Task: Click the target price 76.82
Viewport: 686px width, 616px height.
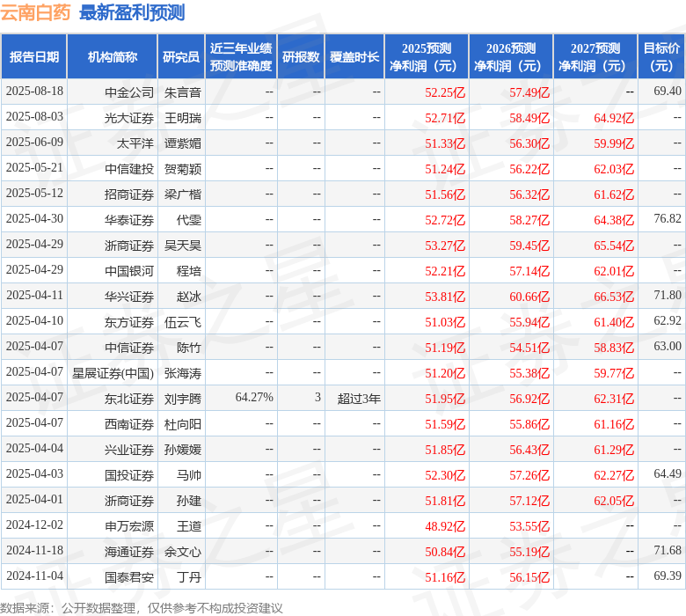Action: pos(668,218)
